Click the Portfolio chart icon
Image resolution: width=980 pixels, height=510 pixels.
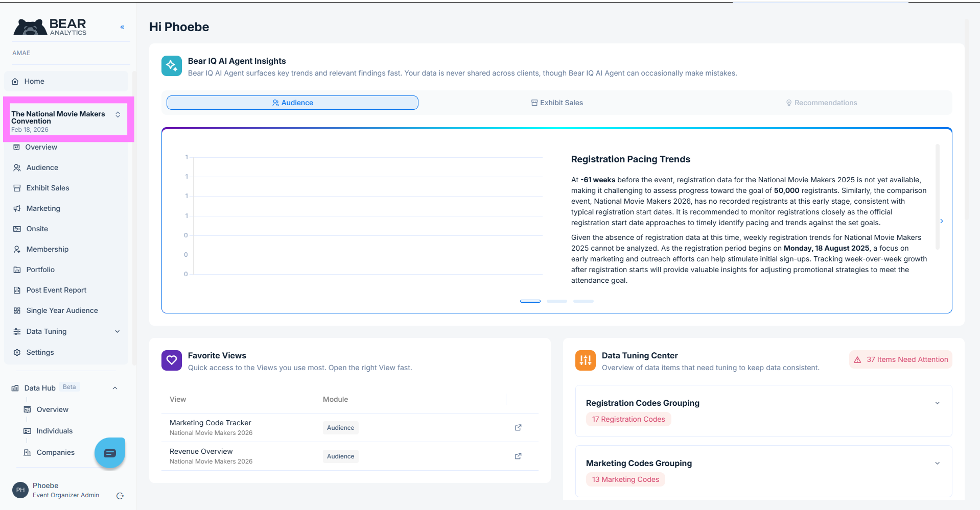coord(17,270)
